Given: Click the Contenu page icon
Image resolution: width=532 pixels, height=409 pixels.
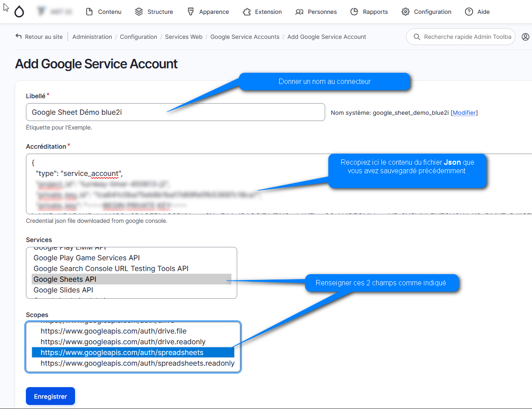Looking at the screenshot, I should 89,12.
